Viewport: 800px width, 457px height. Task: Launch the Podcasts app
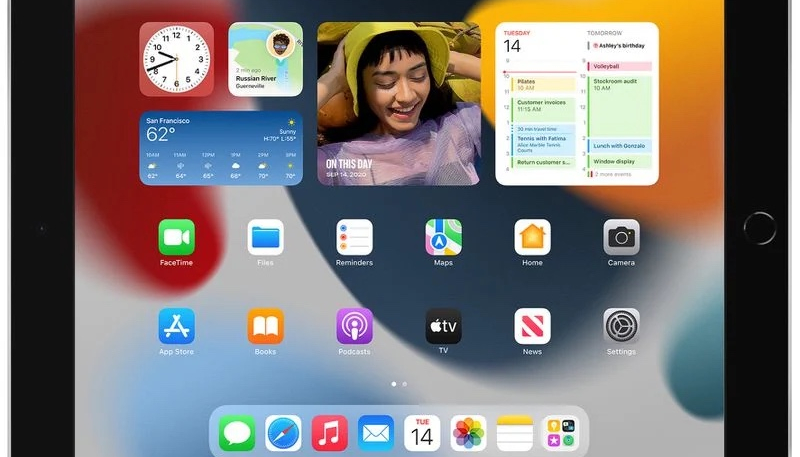pos(354,326)
